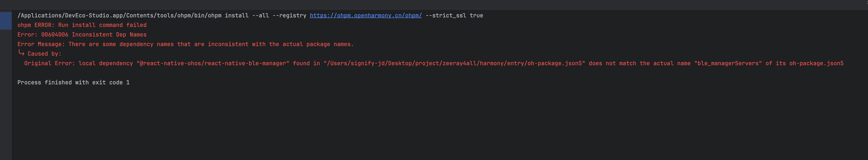Viewport: 868px width, 160px height.
Task: Click the empty header bar above the console
Action: click(404, 5)
